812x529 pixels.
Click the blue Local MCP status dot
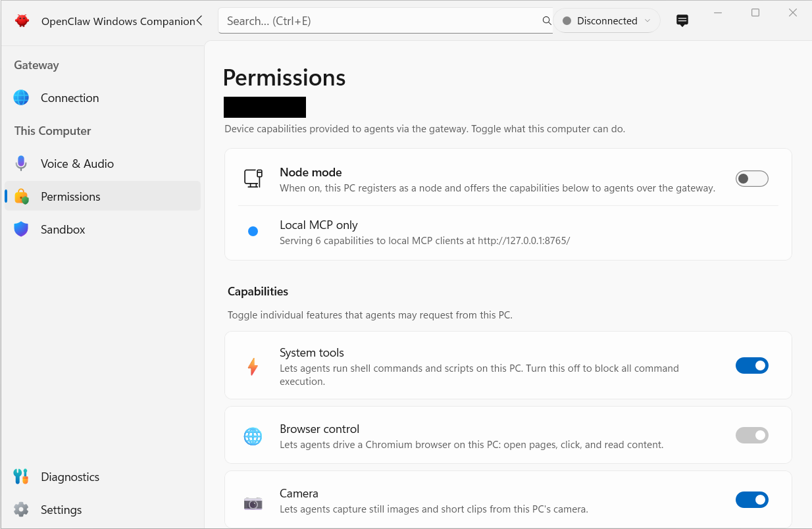point(253,231)
